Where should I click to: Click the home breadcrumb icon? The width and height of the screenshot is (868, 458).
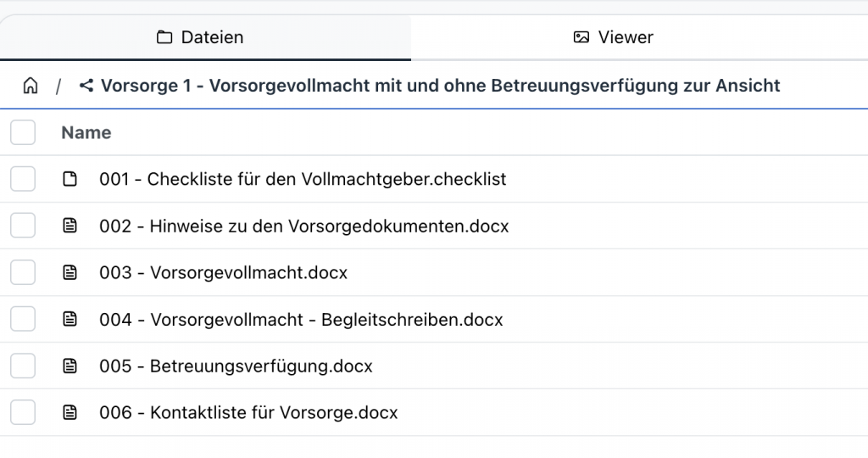tap(31, 86)
